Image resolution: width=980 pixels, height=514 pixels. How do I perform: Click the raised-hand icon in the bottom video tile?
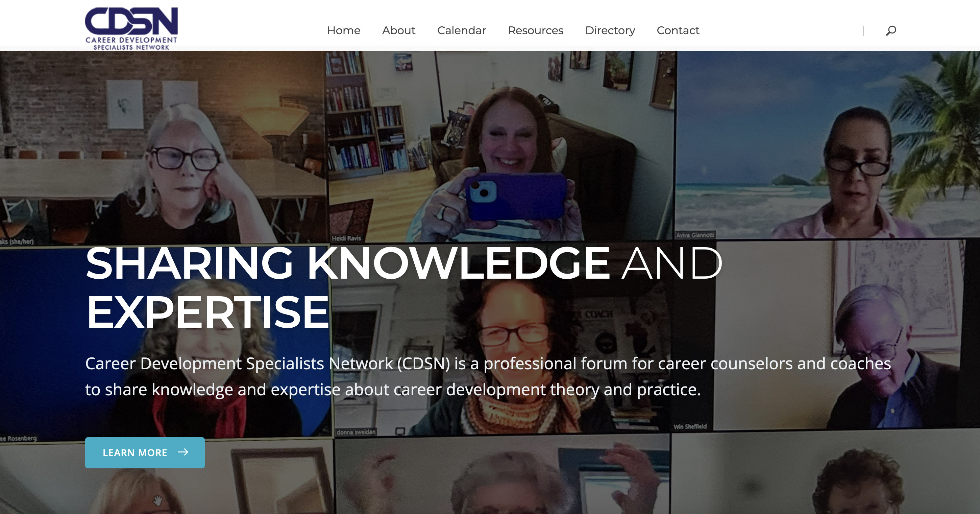(157, 500)
